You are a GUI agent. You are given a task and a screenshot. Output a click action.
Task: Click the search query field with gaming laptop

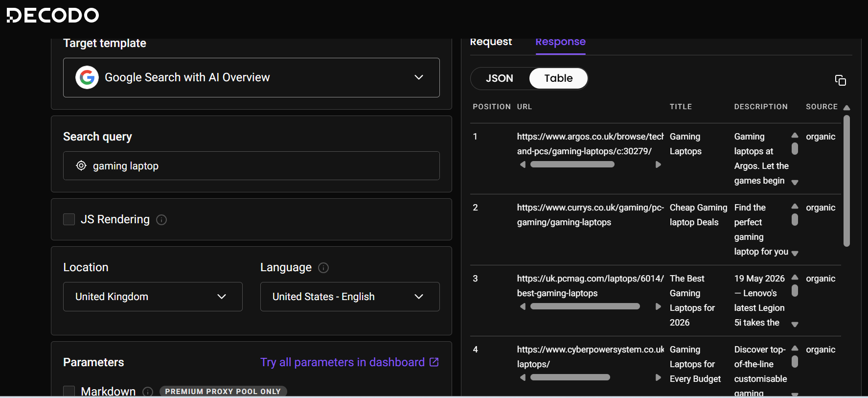click(251, 166)
